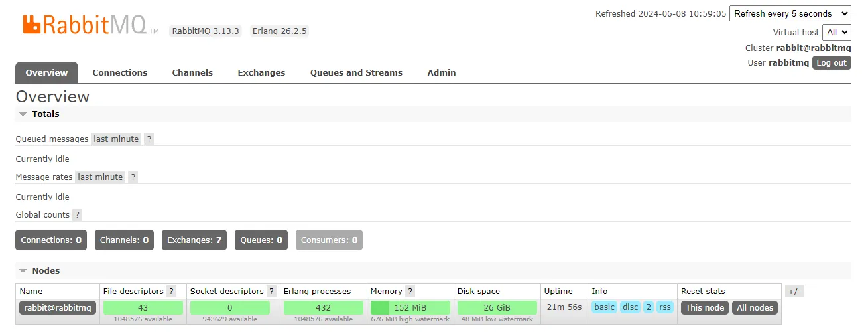The height and width of the screenshot is (334, 868).
Task: Change Queued messages last minute range
Action: pos(116,139)
